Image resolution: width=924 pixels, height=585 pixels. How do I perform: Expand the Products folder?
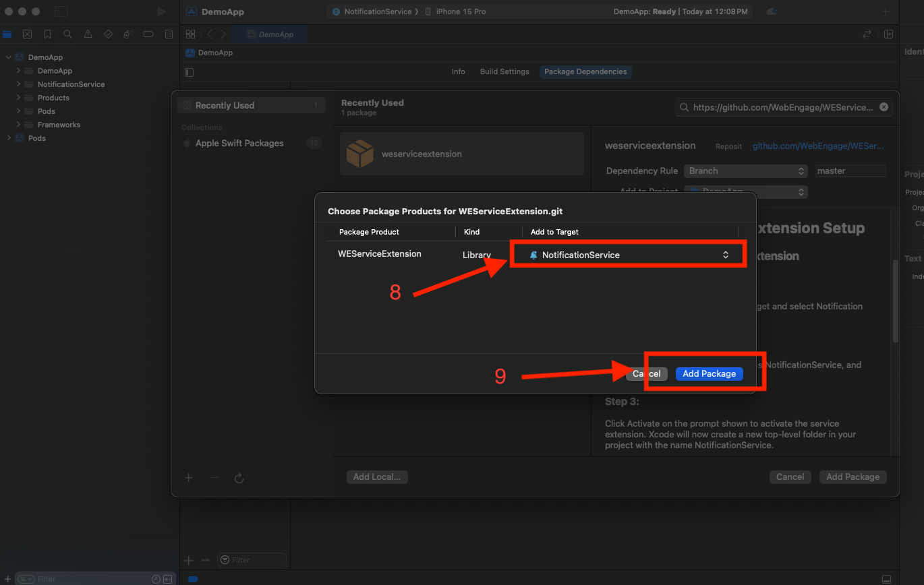click(x=18, y=98)
